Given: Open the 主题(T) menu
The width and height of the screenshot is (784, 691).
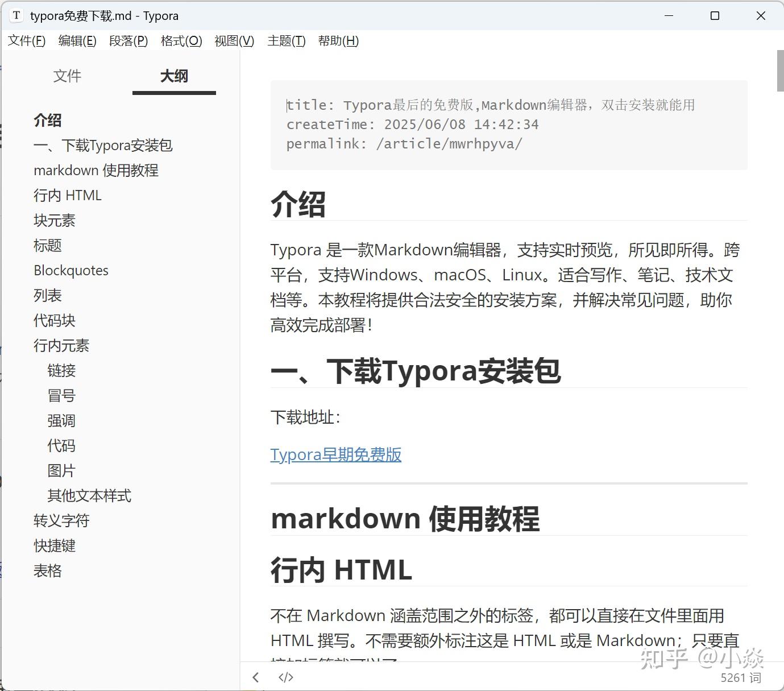Looking at the screenshot, I should click(286, 40).
